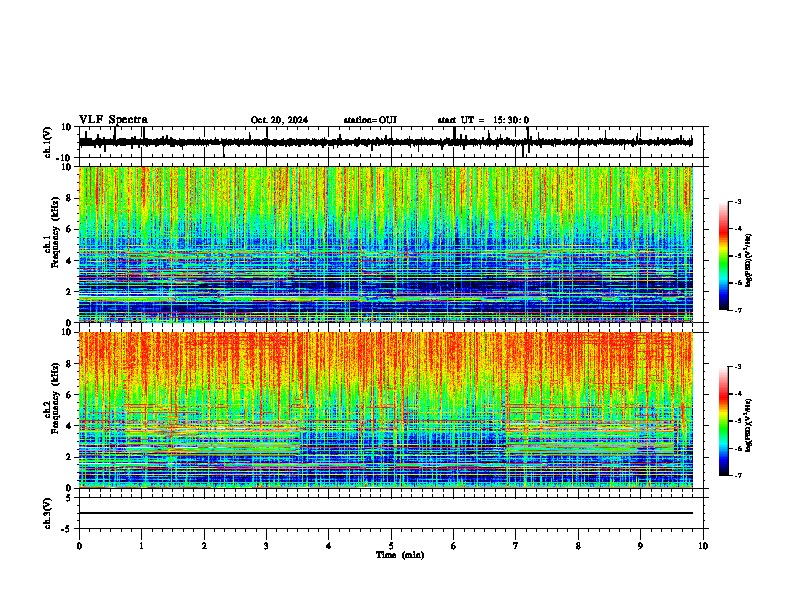Click time axis tick label "9"
This screenshot has width=792, height=612.
tap(640, 546)
